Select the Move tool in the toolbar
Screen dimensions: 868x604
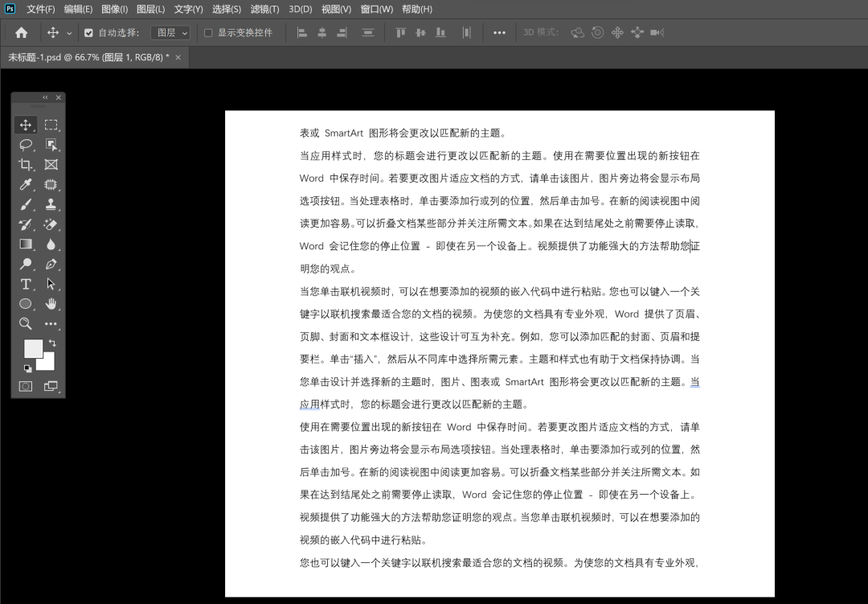pyautogui.click(x=26, y=125)
